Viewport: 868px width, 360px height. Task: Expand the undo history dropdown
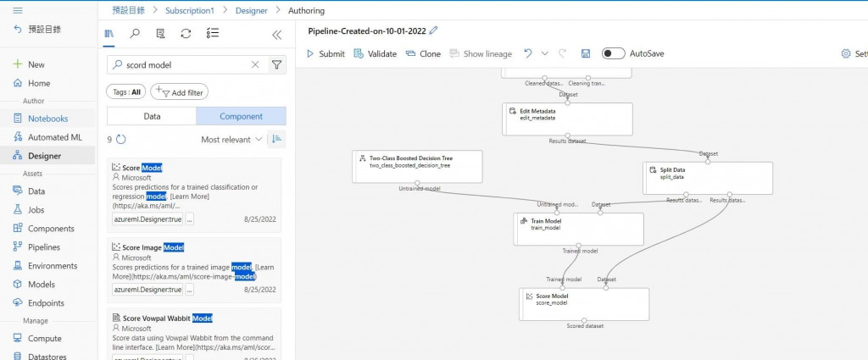tap(545, 53)
